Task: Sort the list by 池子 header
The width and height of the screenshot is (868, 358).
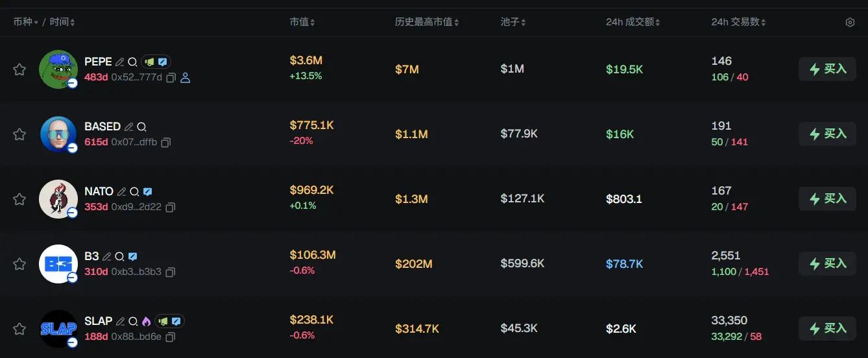Action: 513,22
